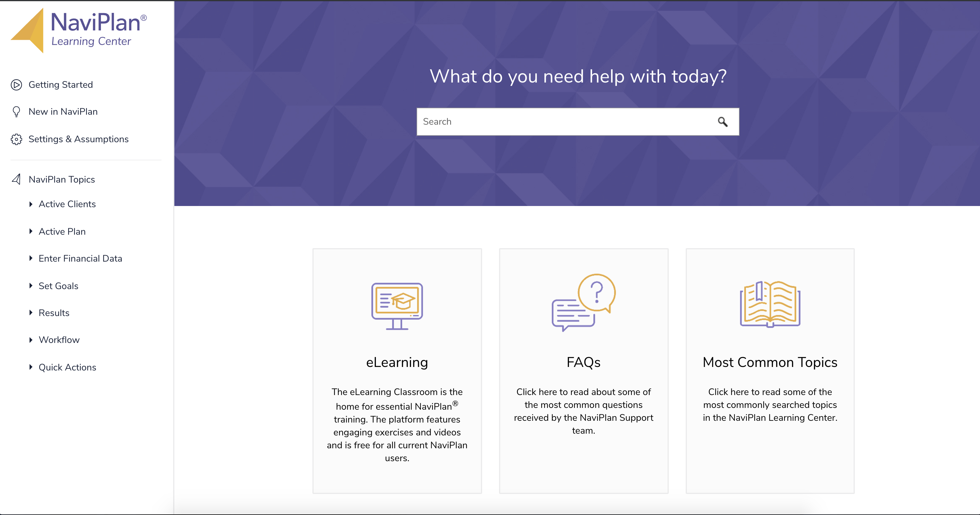Open the Most Common Topics card title
980x515 pixels.
click(x=770, y=362)
